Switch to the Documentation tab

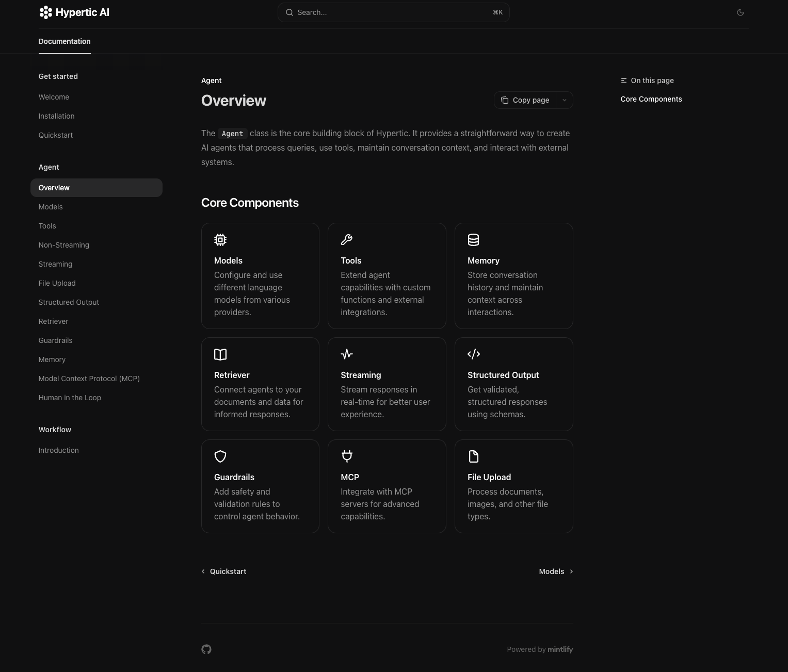[64, 41]
